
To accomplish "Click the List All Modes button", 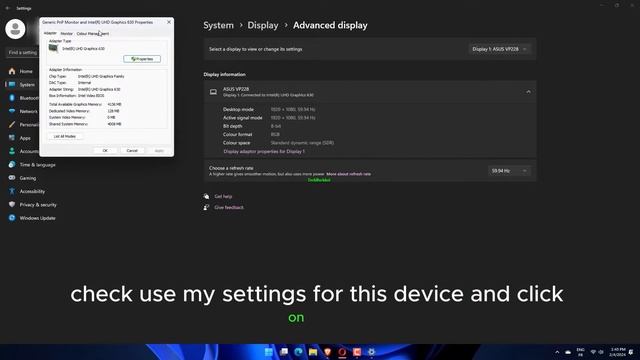I will point(64,136).
